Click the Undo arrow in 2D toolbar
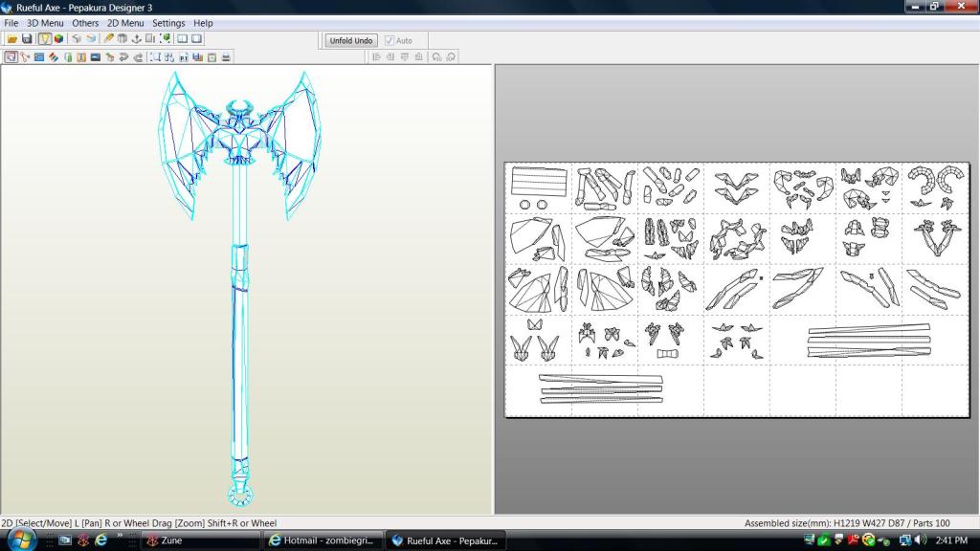Screen dimensions: 980x551 pyautogui.click(x=123, y=56)
